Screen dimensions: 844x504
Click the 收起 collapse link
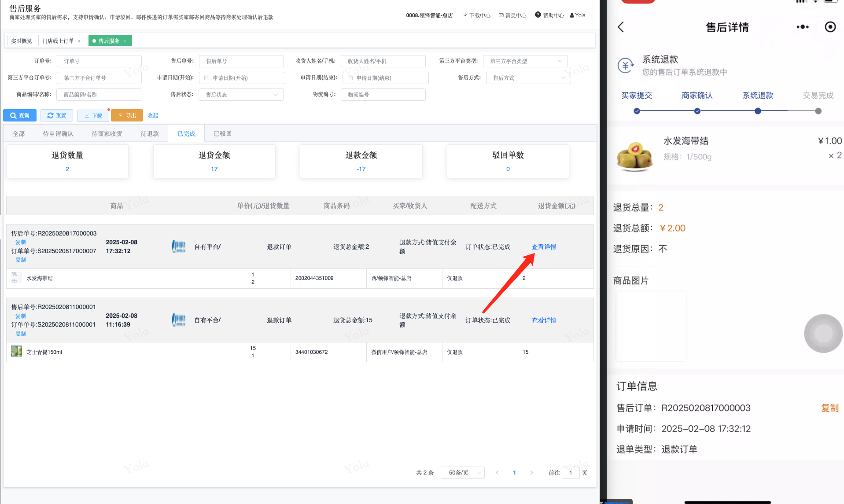click(x=153, y=115)
